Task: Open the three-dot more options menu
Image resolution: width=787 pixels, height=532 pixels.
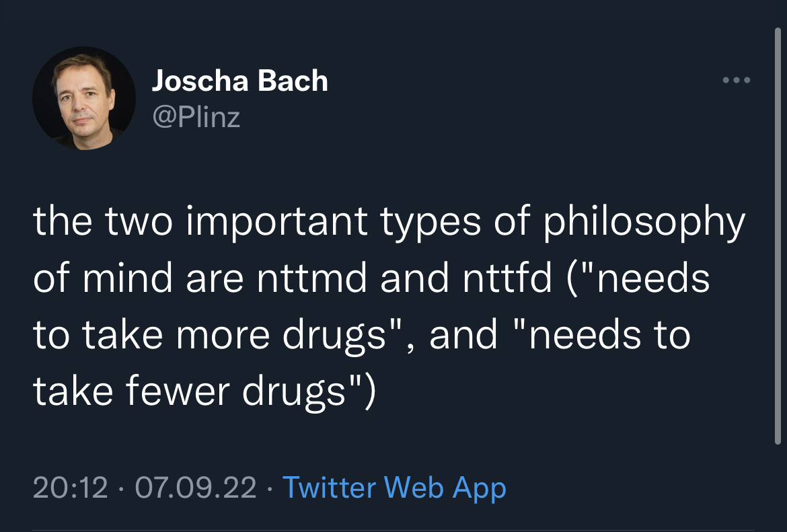Action: click(737, 80)
